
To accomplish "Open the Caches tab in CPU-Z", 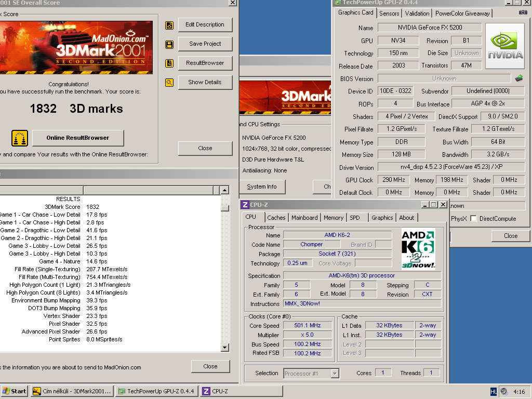I will (x=276, y=218).
